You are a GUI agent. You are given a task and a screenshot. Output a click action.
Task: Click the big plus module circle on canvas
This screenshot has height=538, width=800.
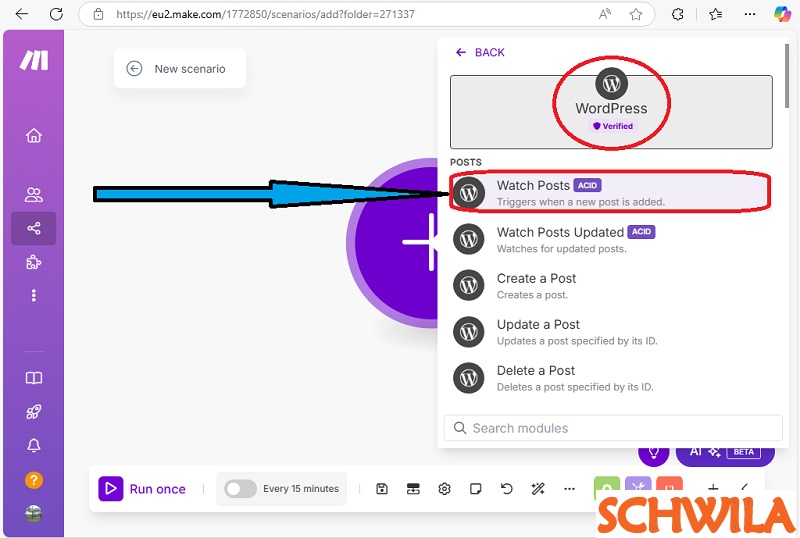(x=393, y=242)
